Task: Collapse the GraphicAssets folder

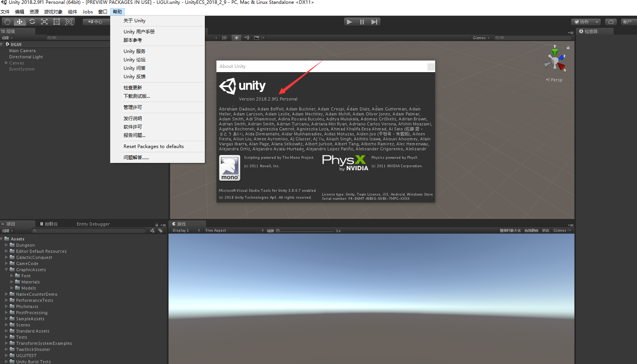Action: (7, 270)
